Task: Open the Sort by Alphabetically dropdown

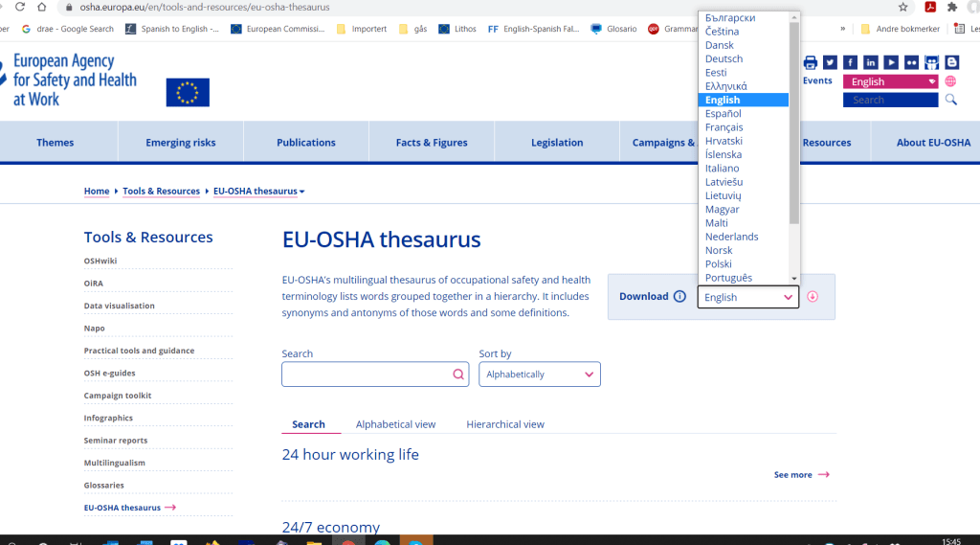Action: click(539, 375)
